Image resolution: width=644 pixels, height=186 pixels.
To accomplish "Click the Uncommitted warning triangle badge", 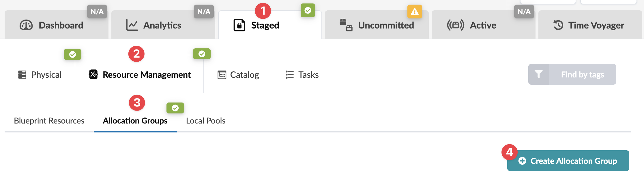I will coord(415,12).
